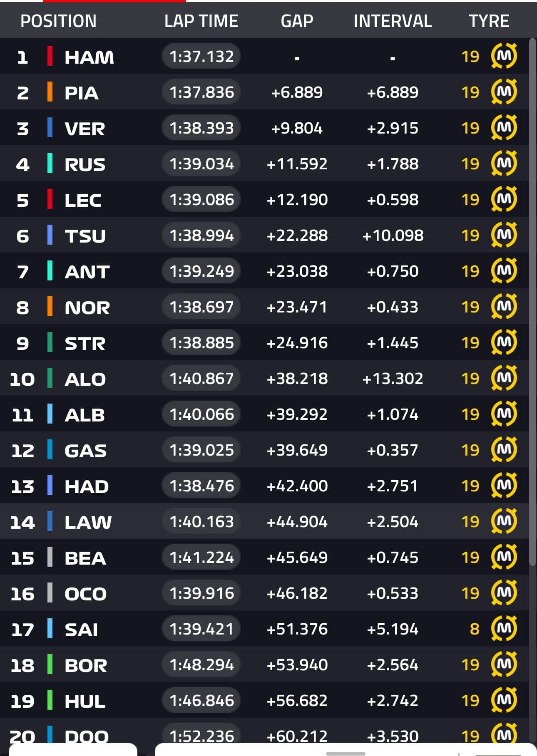Open LEC lap time 1:39.086

point(201,199)
